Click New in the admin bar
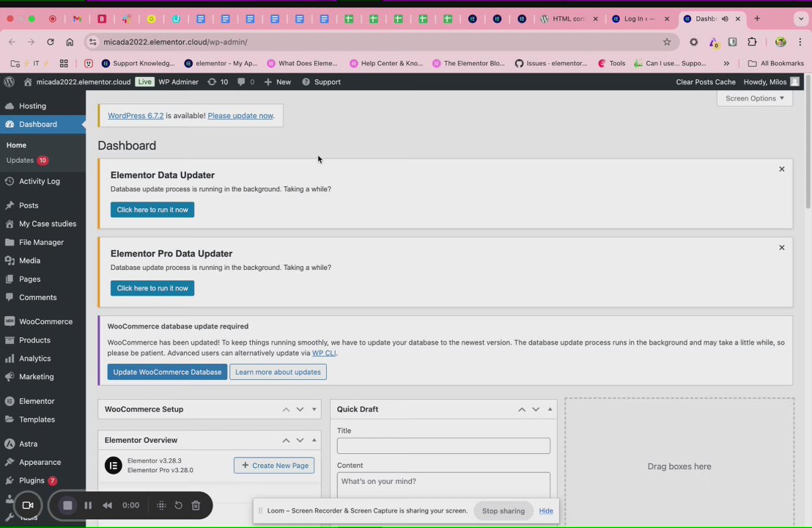Screen dimensions: 812x528 [278, 82]
